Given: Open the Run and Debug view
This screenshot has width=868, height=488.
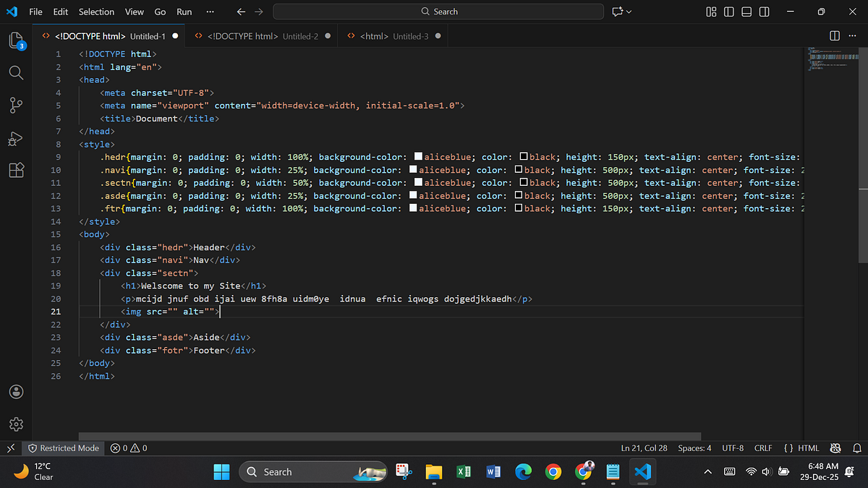Looking at the screenshot, I should (x=16, y=138).
